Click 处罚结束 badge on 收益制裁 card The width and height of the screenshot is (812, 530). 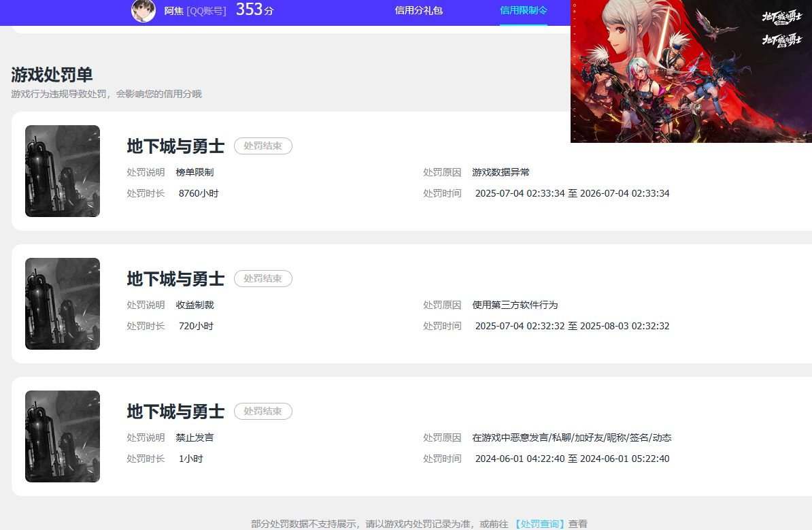coord(263,278)
